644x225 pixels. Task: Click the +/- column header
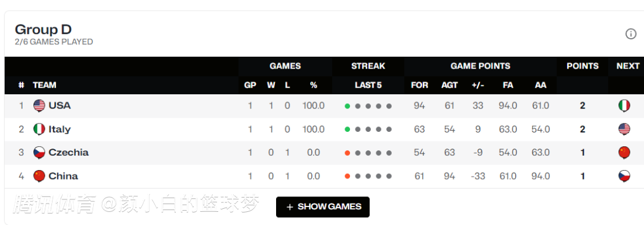coord(478,85)
